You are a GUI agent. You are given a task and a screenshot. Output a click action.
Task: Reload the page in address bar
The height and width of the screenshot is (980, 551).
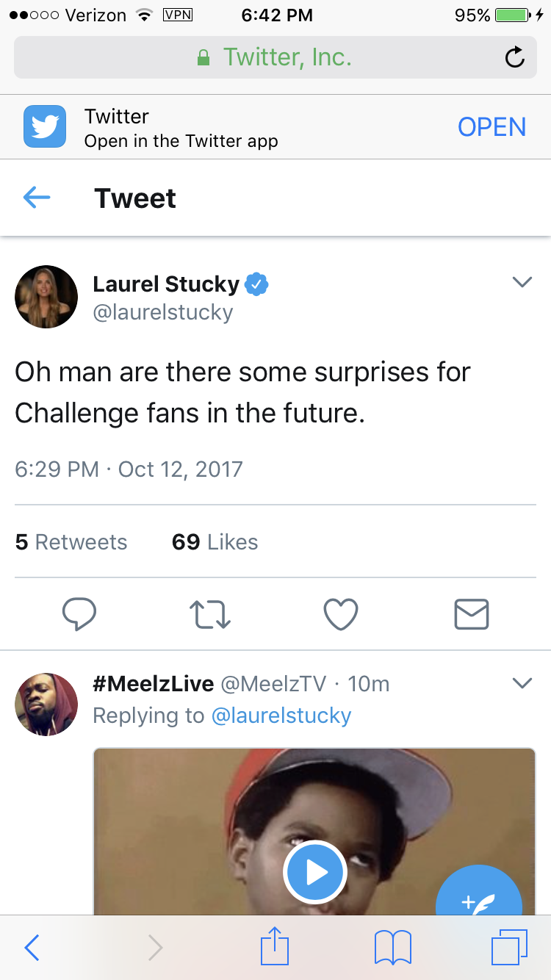click(515, 57)
